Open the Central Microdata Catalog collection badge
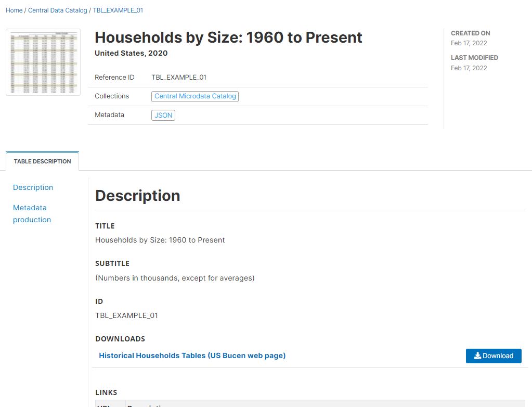 pos(195,96)
